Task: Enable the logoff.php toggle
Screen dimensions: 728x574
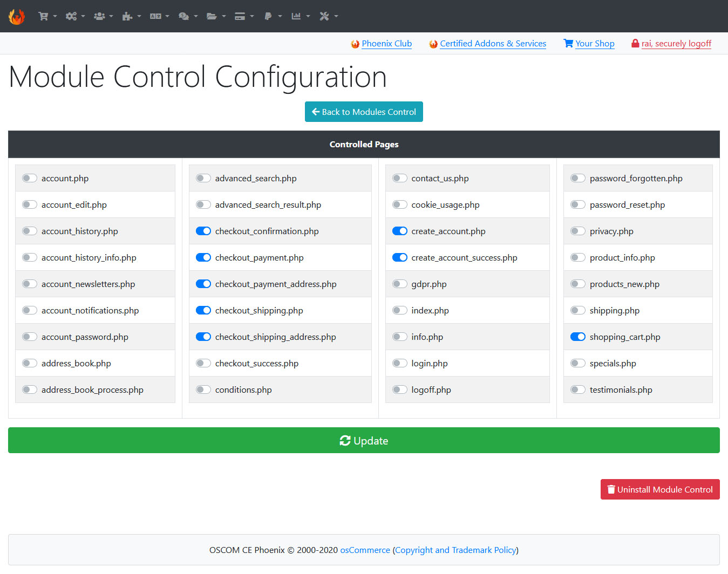Action: coord(400,389)
